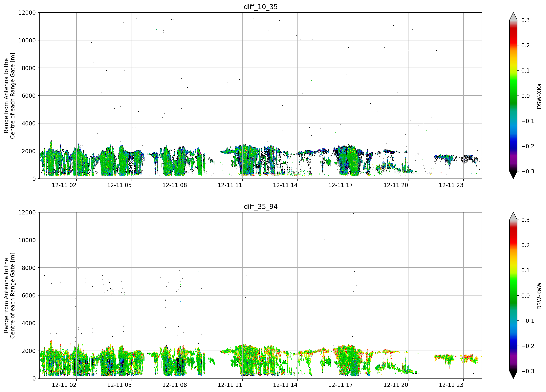Click the 6000 tick on diff_35_94 y-axis
The width and height of the screenshot is (546, 392).
point(29,296)
